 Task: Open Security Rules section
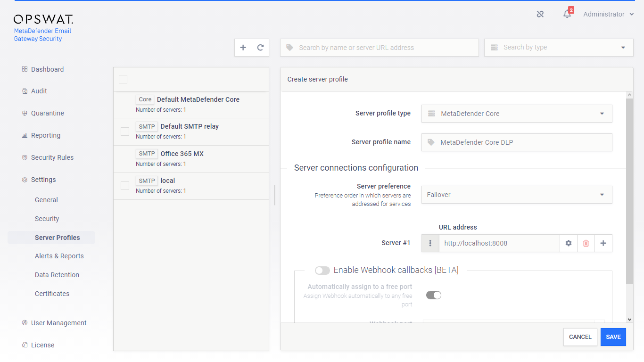click(52, 157)
